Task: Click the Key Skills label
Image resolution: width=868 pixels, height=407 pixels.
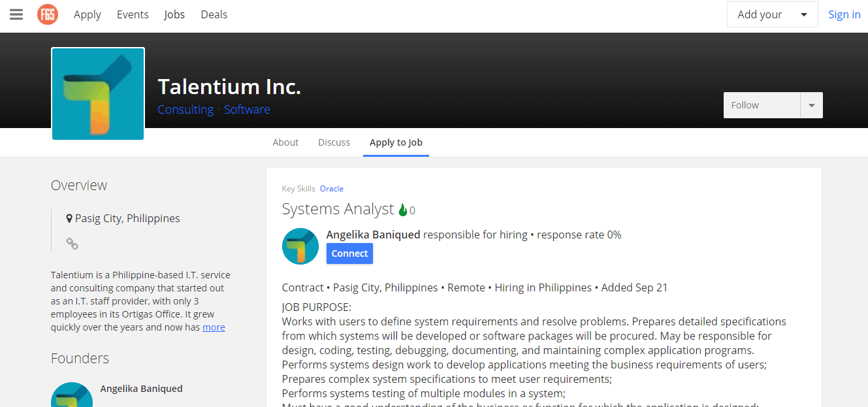Action: (298, 189)
